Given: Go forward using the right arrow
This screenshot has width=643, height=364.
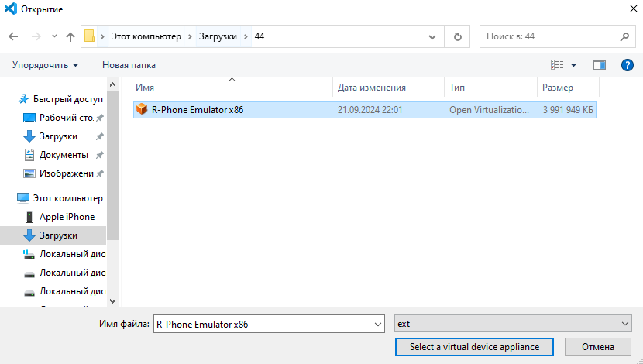Looking at the screenshot, I should [x=36, y=36].
